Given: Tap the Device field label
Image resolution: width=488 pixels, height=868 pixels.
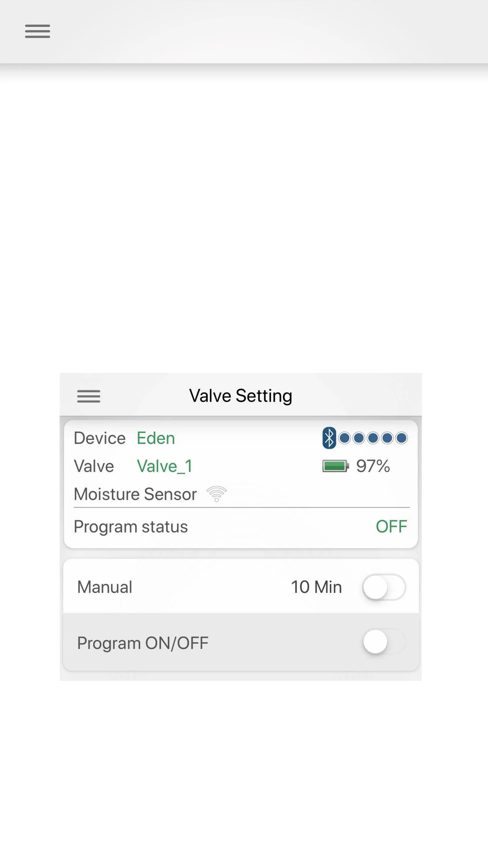Looking at the screenshot, I should pyautogui.click(x=99, y=438).
